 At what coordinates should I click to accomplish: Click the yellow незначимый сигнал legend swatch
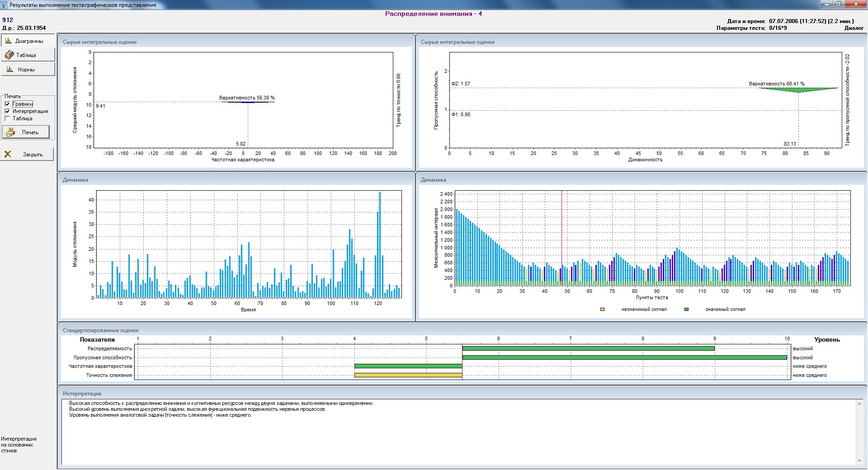pyautogui.click(x=602, y=310)
